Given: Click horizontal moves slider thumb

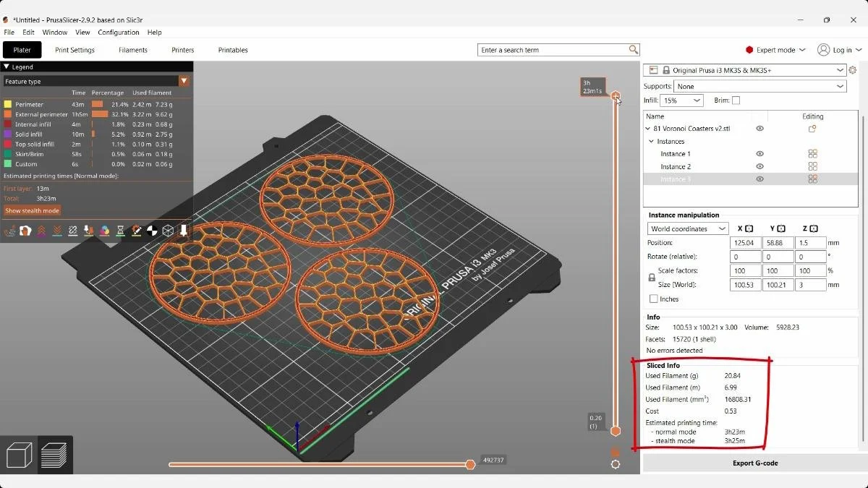Looking at the screenshot, I should tap(471, 464).
